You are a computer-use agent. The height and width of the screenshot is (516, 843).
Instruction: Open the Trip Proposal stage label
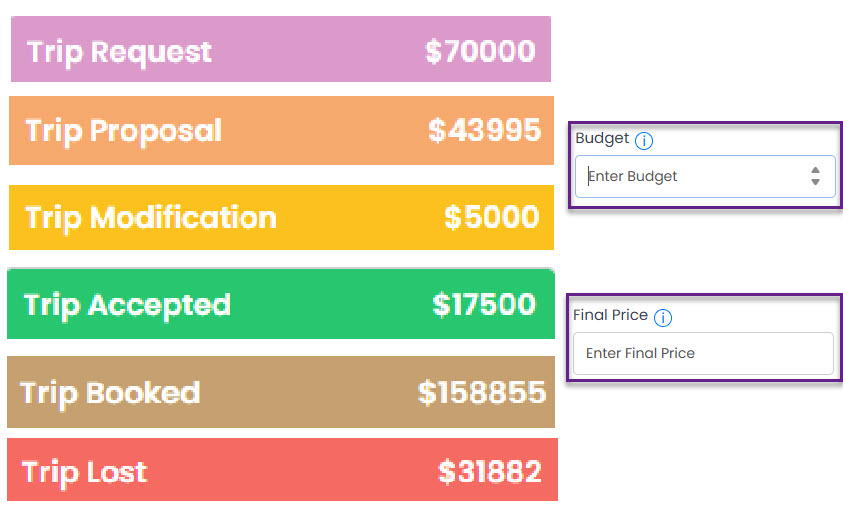point(124,131)
